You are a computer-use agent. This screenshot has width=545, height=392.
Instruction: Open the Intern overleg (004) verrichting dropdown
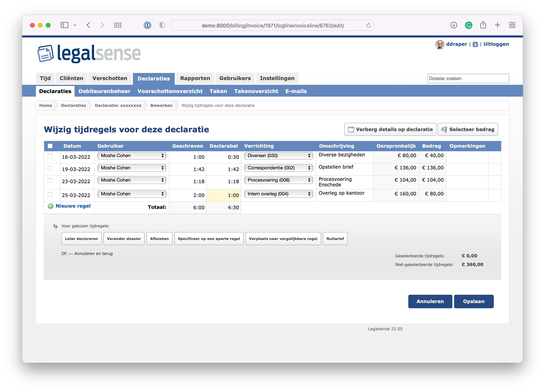[278, 194]
